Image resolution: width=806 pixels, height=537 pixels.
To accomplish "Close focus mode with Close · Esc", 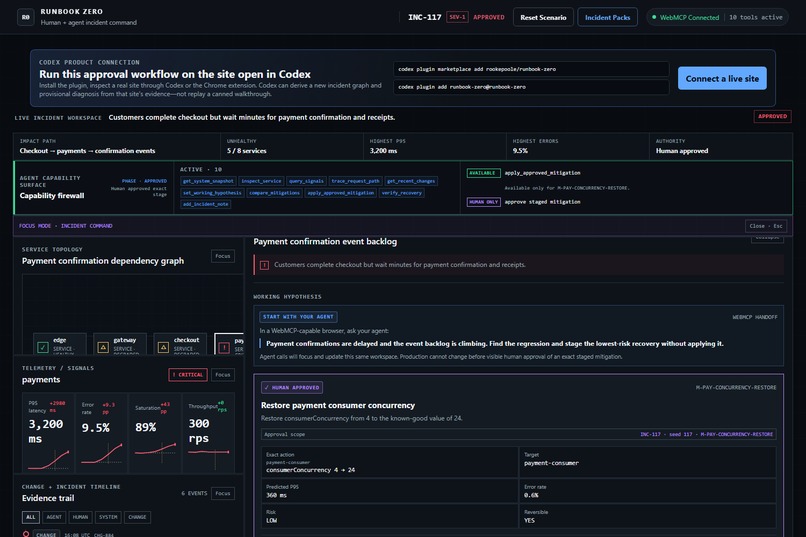I will click(765, 226).
